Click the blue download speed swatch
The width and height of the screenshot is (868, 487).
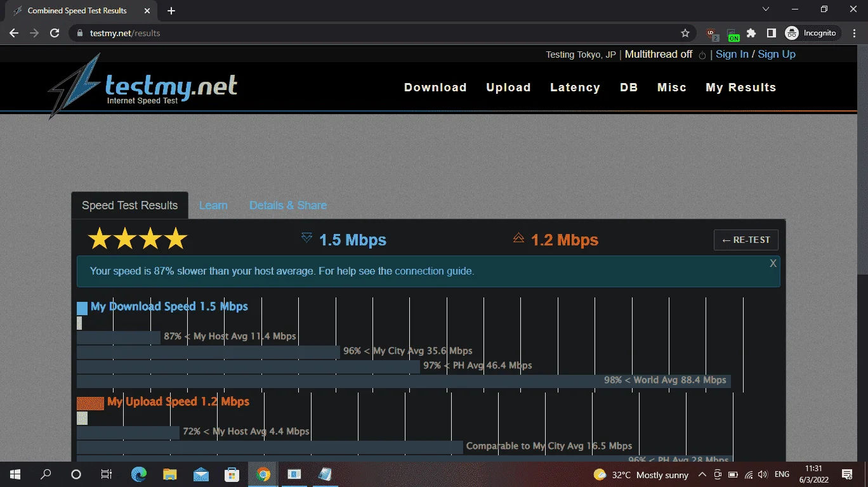(82, 308)
